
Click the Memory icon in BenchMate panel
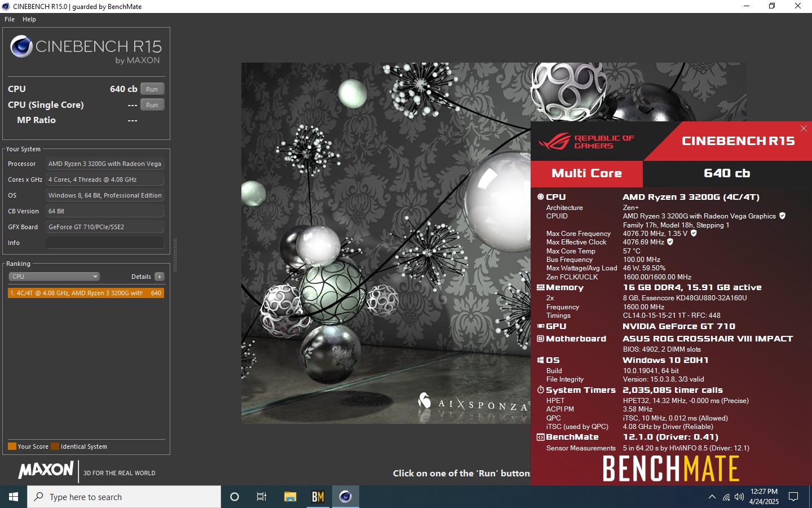[540, 287]
